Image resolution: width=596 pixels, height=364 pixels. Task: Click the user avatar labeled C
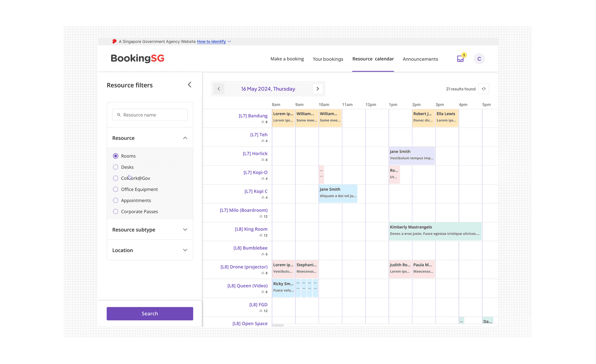tap(479, 59)
